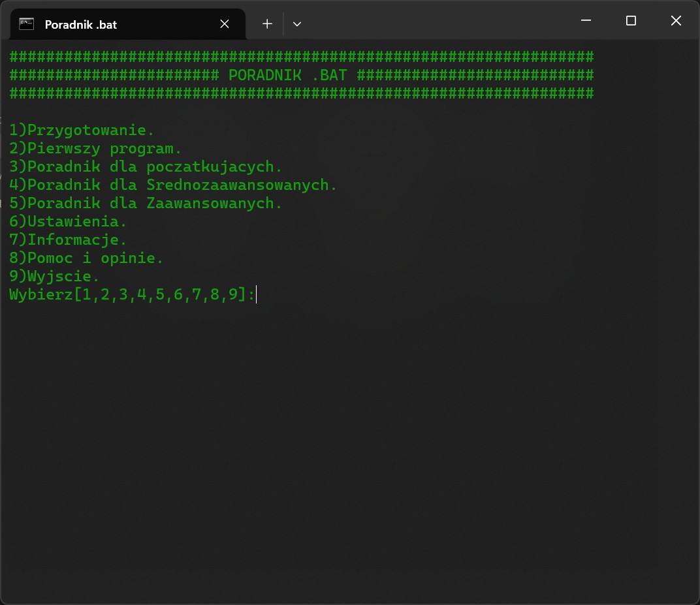Click the "1)Przygotowanie." menu line

tap(82, 130)
